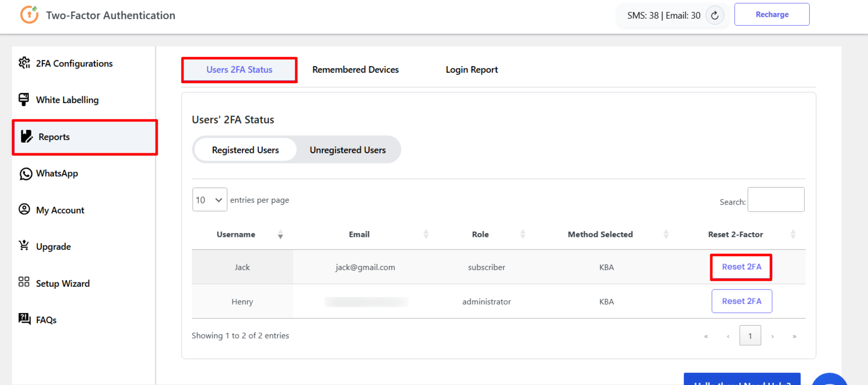The height and width of the screenshot is (385, 868).
Task: Click the Reports icon in sidebar
Action: click(x=27, y=137)
